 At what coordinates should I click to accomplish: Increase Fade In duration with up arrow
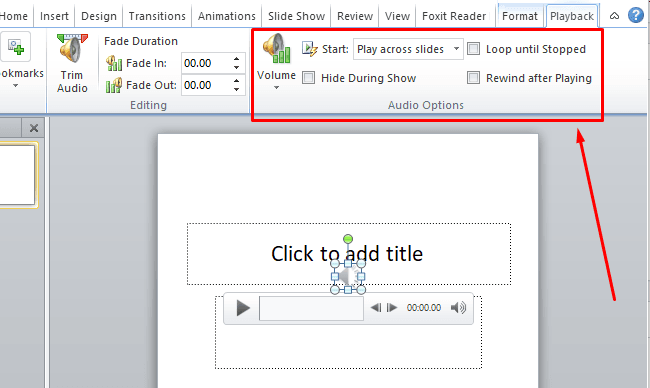[236, 59]
